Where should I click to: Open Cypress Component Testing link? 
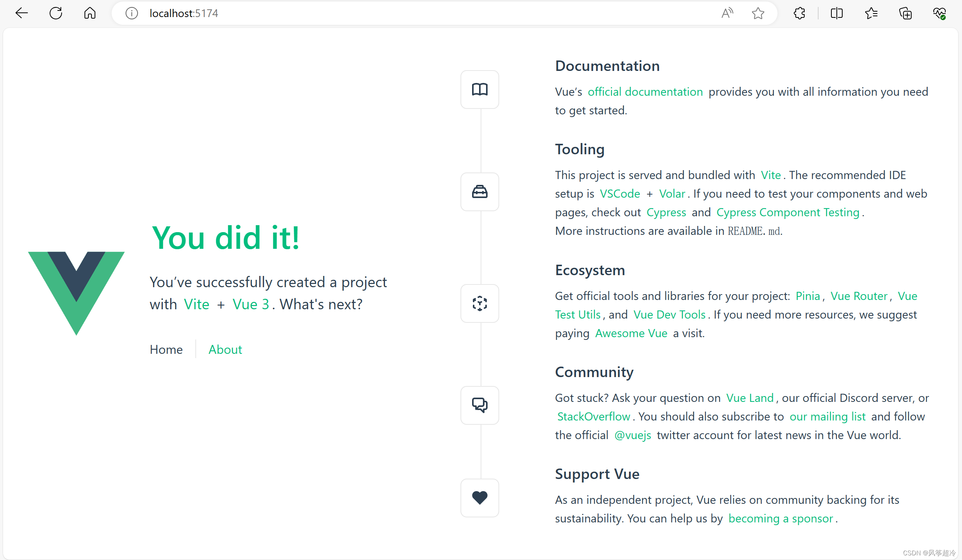click(788, 212)
